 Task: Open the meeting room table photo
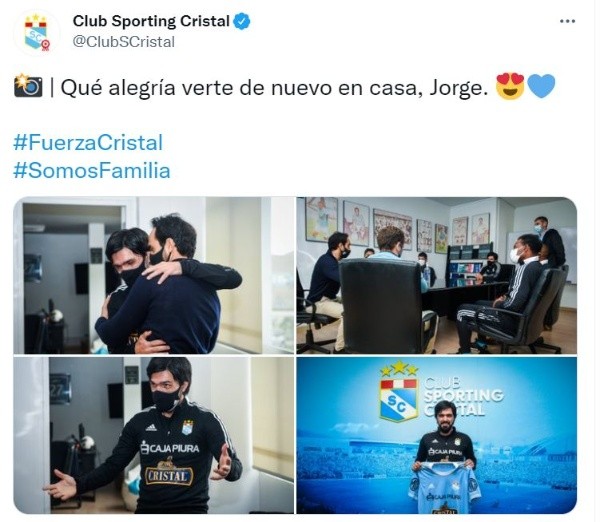click(437, 275)
